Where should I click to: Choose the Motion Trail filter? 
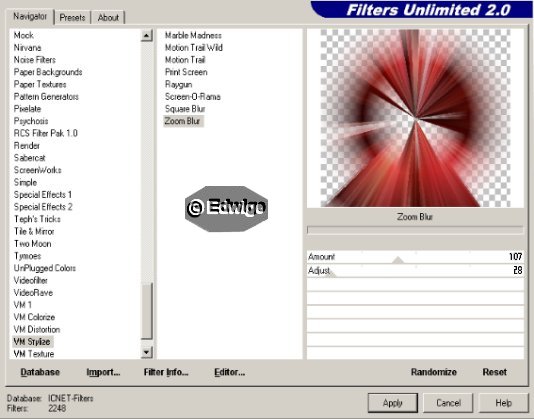pos(185,60)
